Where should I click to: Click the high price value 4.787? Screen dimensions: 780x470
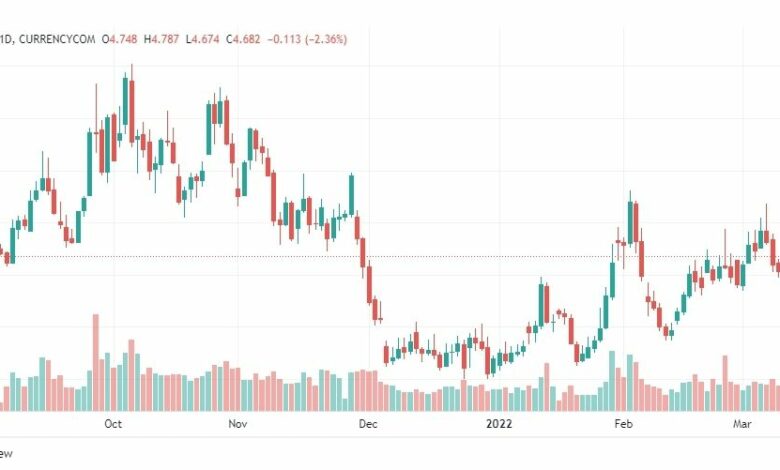165,39
